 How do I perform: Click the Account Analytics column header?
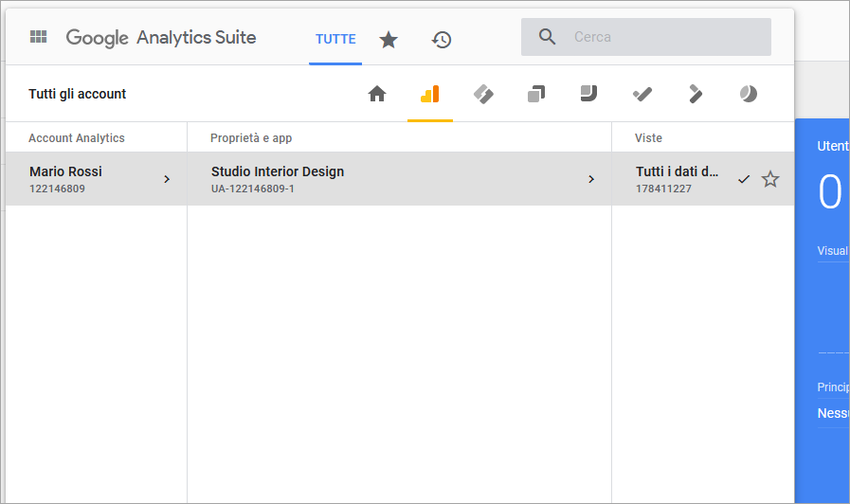[x=77, y=138]
